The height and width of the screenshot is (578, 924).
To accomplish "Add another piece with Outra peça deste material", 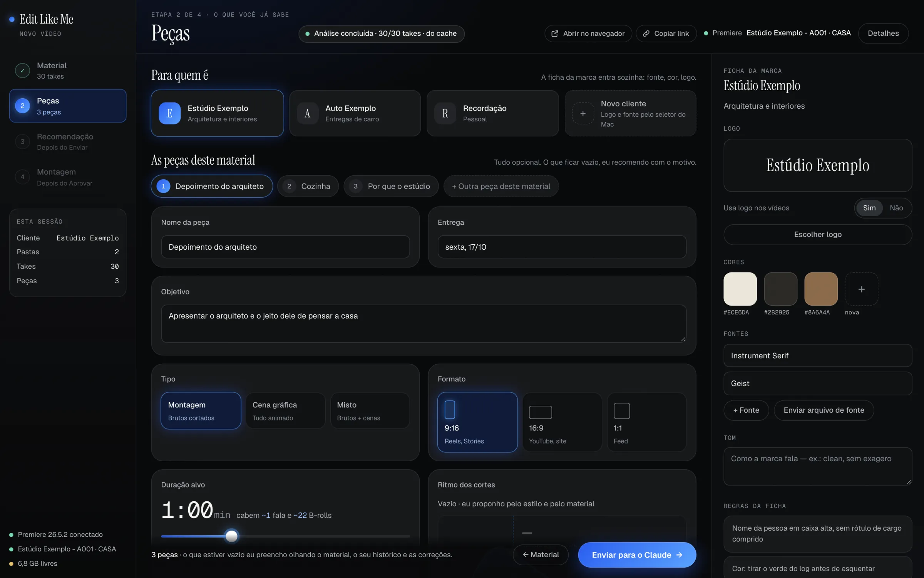I will (501, 186).
